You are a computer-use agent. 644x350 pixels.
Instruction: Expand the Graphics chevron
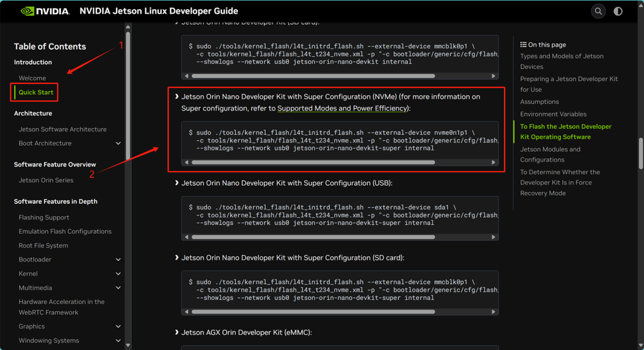coord(118,326)
